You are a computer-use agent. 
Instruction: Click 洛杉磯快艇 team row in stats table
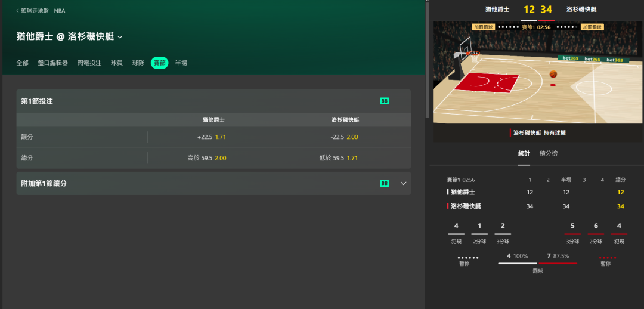536,206
